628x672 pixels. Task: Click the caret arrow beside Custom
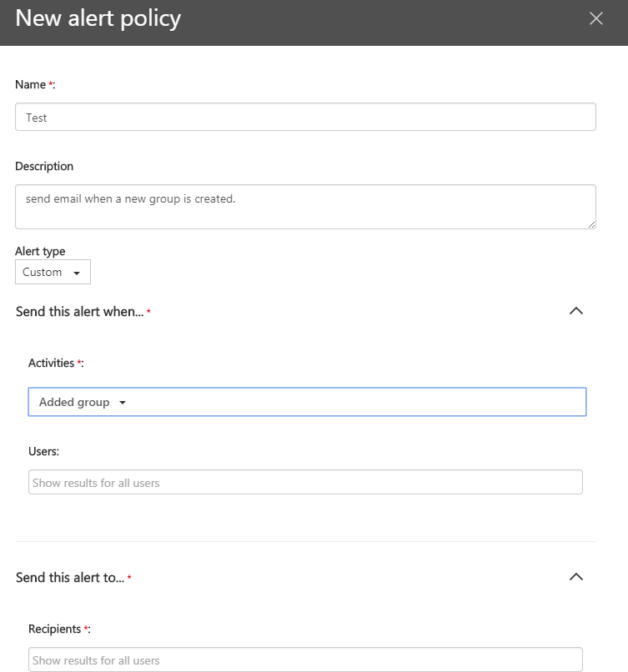tap(77, 273)
